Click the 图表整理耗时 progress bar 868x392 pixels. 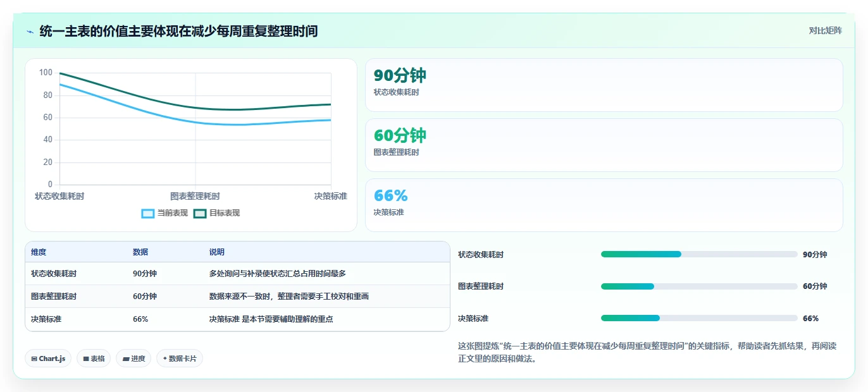tap(699, 286)
